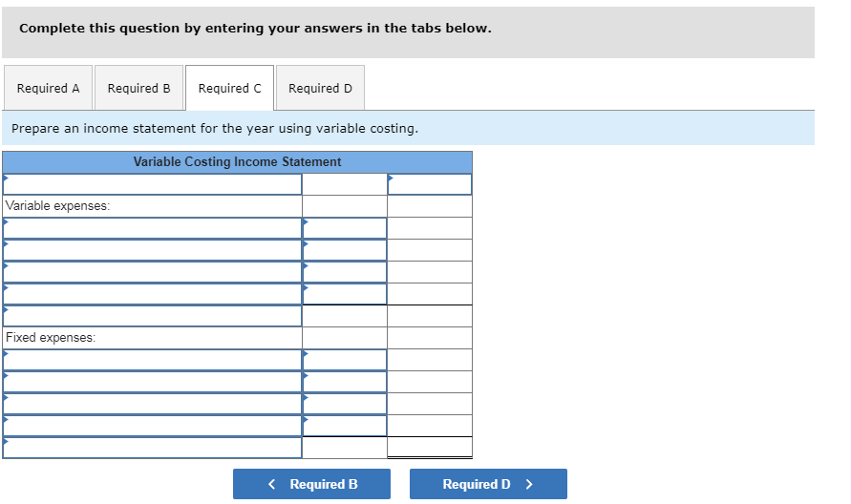Click the 'Variable Costing Income Statement' table header

(x=237, y=161)
